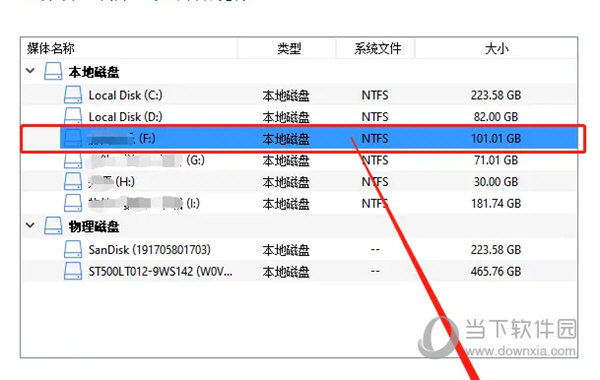Click the -- file system of SanDisk

[375, 250]
